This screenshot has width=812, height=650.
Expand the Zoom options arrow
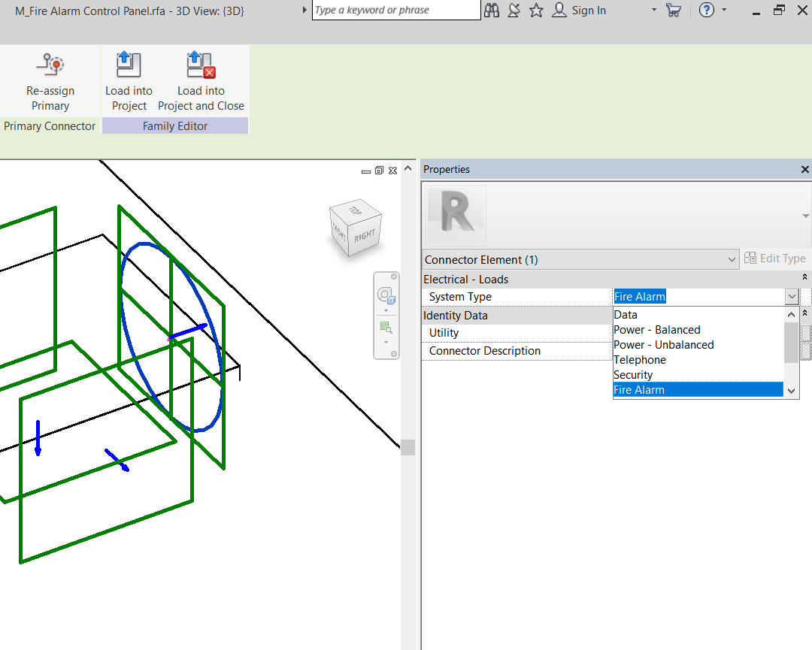(386, 342)
